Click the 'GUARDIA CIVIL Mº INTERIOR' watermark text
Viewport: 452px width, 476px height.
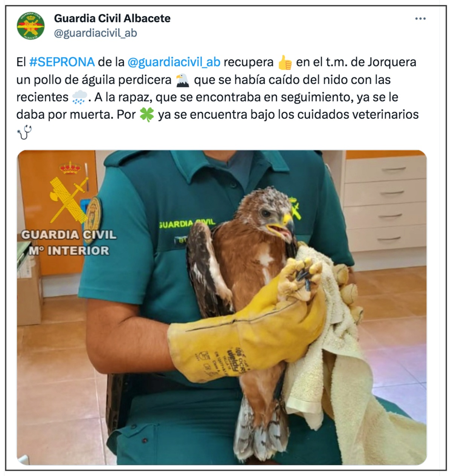coord(69,243)
